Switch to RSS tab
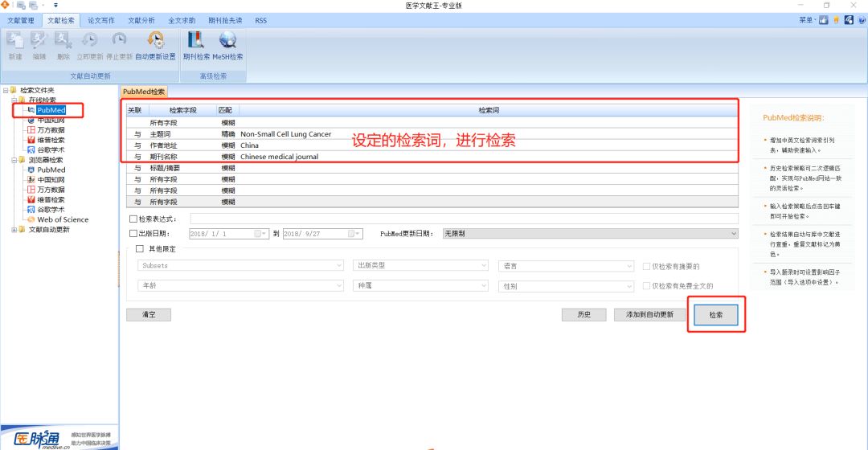Image resolution: width=868 pixels, height=450 pixels. coord(260,20)
